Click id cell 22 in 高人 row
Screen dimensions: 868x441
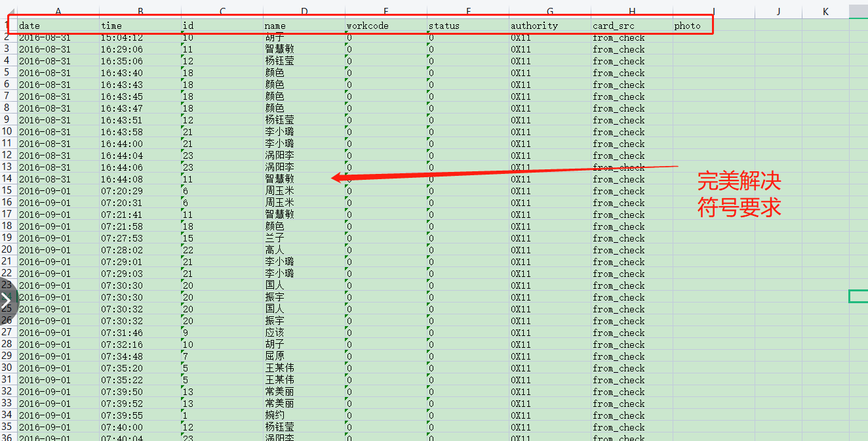click(x=222, y=250)
